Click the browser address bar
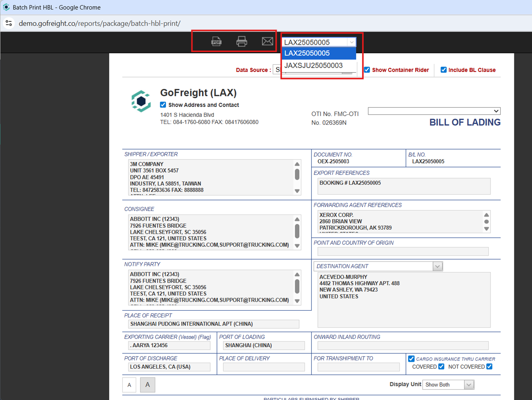 [100, 23]
